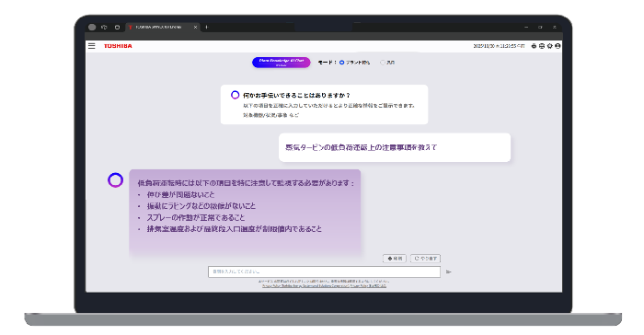This screenshot has height=335, width=644.
Task: Click the first printer-like icon right of the date
Action: point(534,46)
